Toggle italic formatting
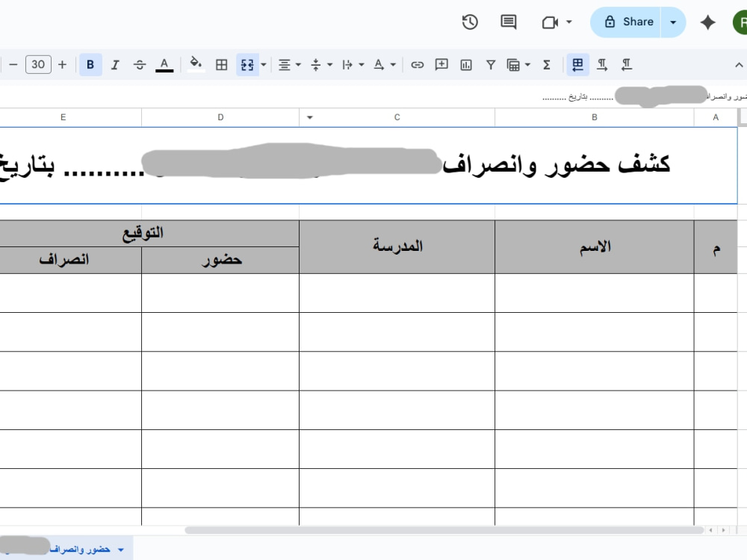Image resolution: width=747 pixels, height=560 pixels. [x=115, y=64]
